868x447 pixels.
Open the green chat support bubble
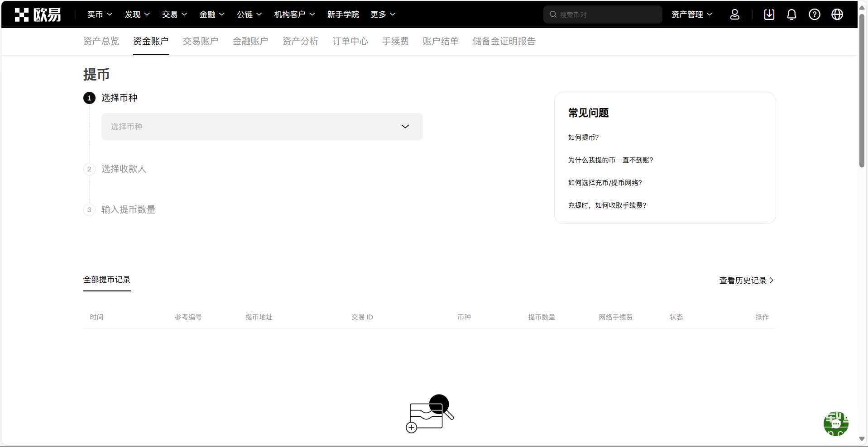[x=835, y=423]
